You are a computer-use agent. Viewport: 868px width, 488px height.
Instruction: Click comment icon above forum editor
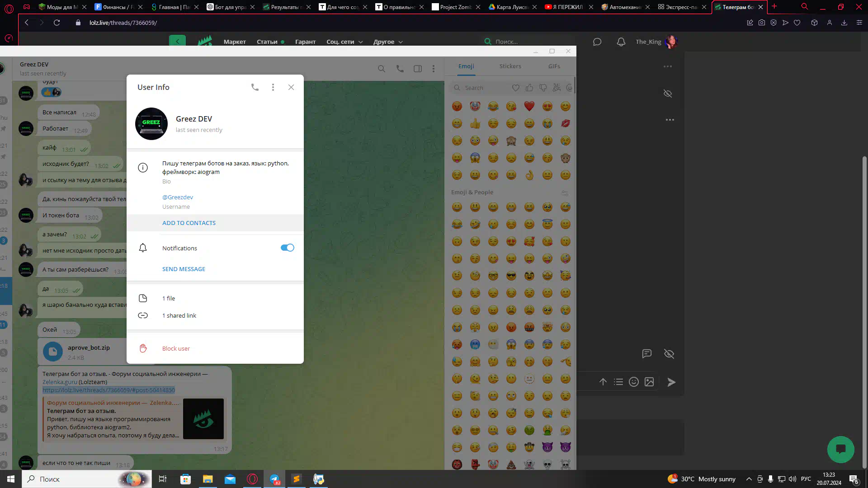coord(647,354)
